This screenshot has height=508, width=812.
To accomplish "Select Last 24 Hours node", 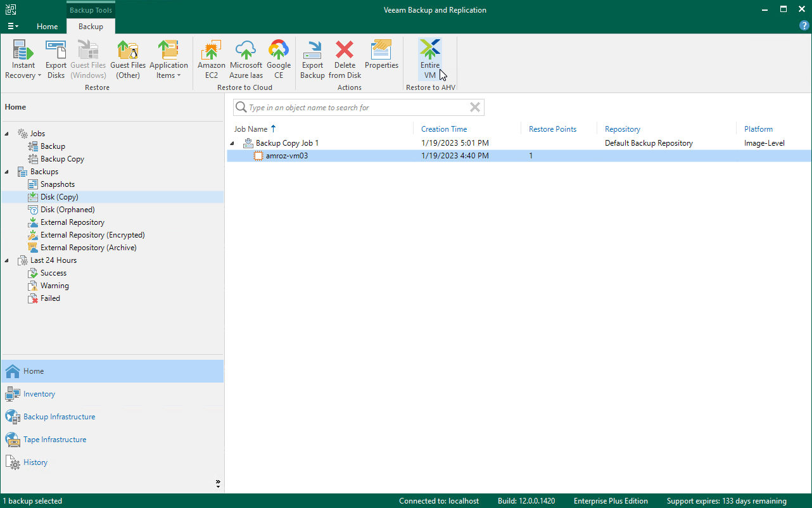I will pos(53,260).
